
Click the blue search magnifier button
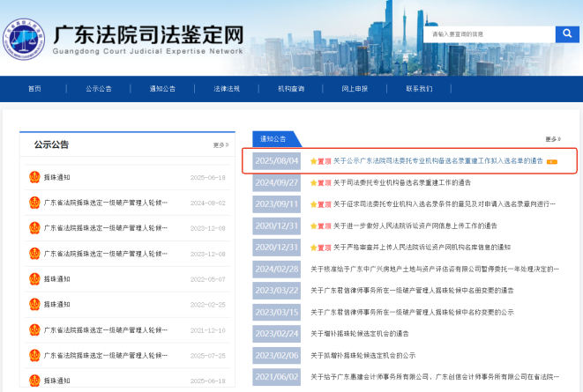click(x=566, y=34)
